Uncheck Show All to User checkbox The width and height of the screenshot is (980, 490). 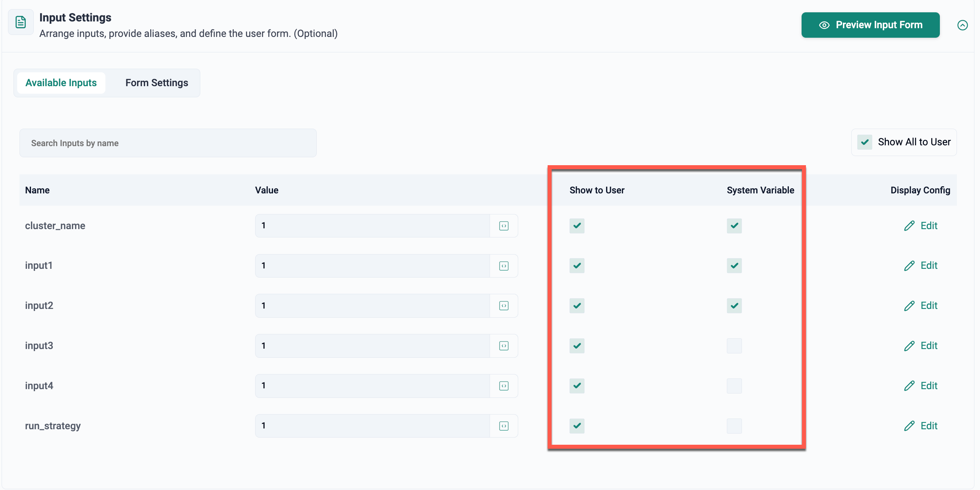click(864, 142)
